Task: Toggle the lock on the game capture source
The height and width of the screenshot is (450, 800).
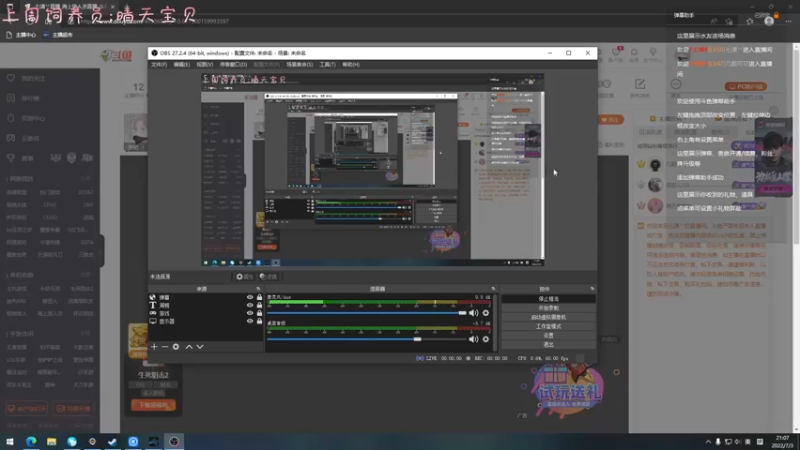Action: (x=259, y=313)
